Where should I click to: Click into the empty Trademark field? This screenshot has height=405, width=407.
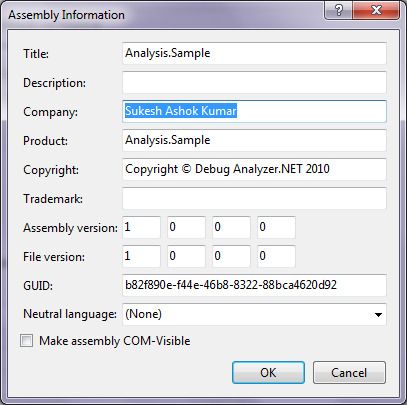[254, 198]
